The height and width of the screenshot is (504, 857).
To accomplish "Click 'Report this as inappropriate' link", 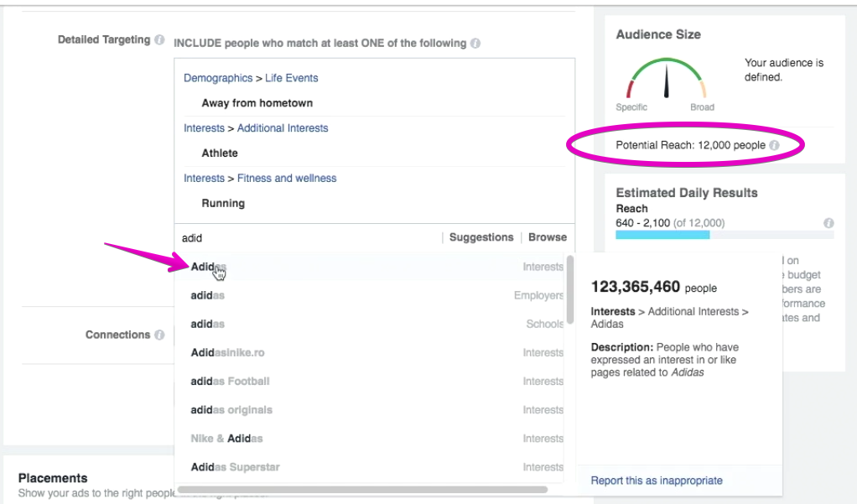I will point(657,481).
